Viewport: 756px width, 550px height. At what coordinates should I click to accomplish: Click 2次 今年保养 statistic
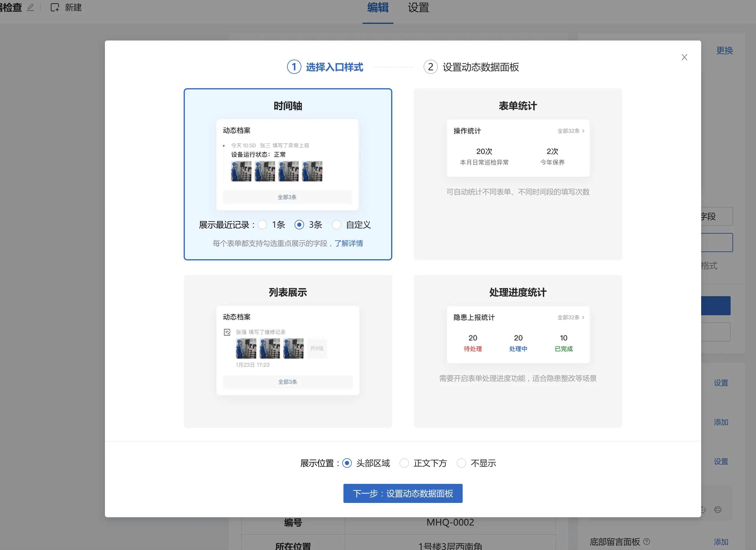click(552, 157)
